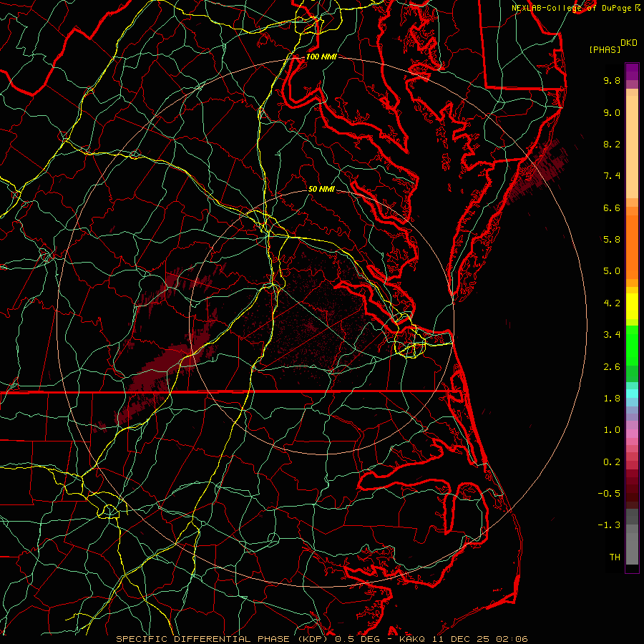The image size is (644, 644).
Task: Click the "TH" threshold legend label
Action: (x=615, y=557)
